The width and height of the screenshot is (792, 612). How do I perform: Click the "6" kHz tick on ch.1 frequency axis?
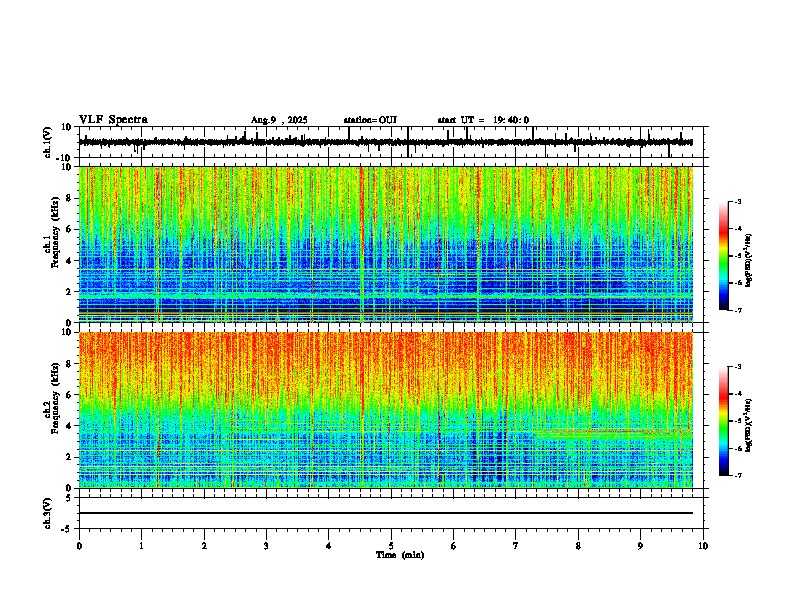pyautogui.click(x=70, y=230)
